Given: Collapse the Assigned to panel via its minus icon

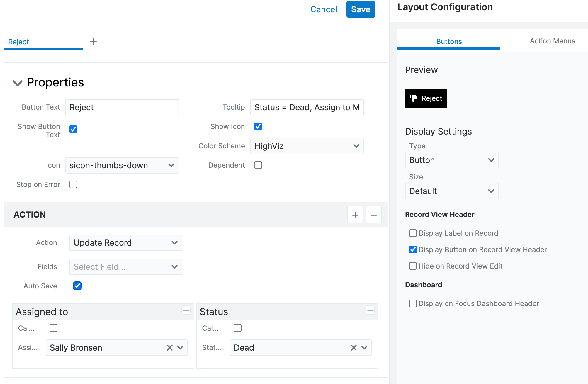Looking at the screenshot, I should point(186,310).
